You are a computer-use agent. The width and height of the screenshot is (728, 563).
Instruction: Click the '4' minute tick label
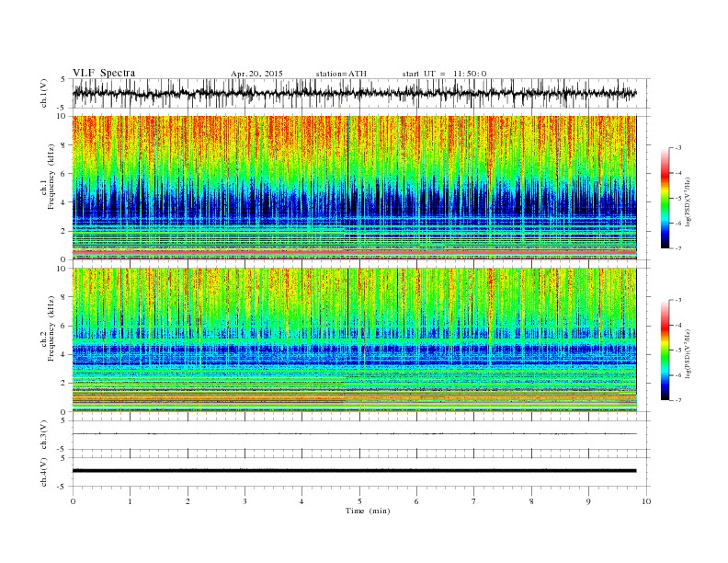[301, 501]
